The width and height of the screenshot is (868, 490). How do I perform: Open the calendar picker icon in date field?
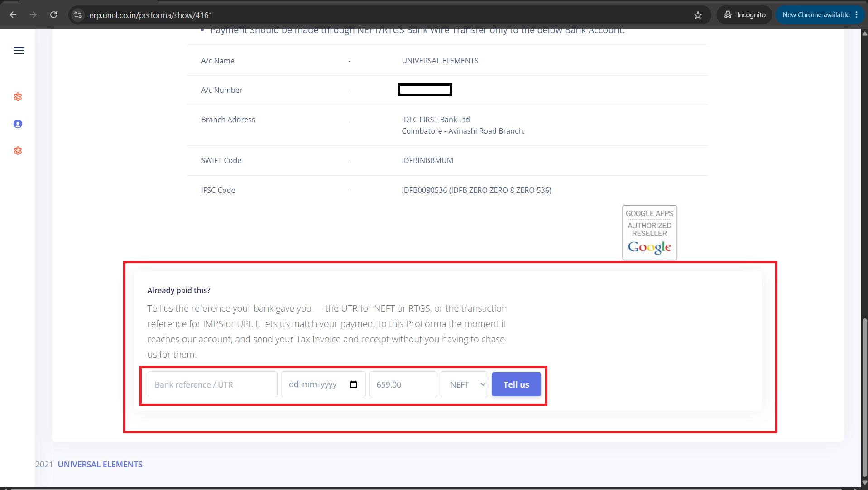coord(354,384)
